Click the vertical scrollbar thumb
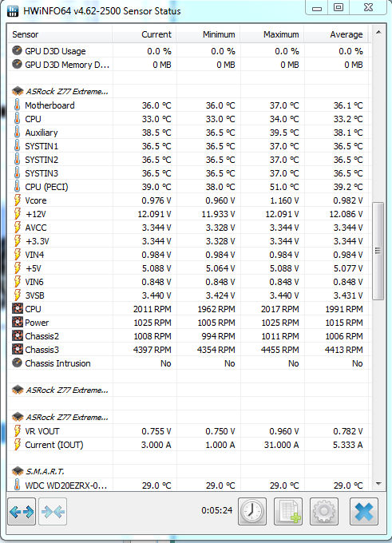The width and height of the screenshot is (392, 543). [378, 251]
